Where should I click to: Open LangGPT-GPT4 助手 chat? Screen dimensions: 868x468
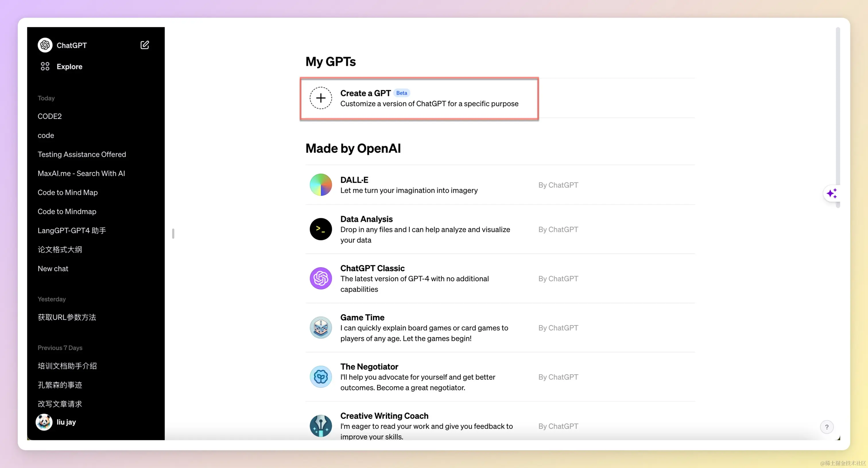[x=72, y=230]
